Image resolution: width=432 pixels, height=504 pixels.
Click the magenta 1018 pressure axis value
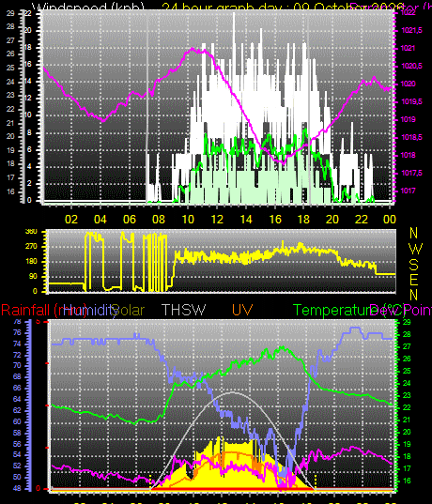409,155
